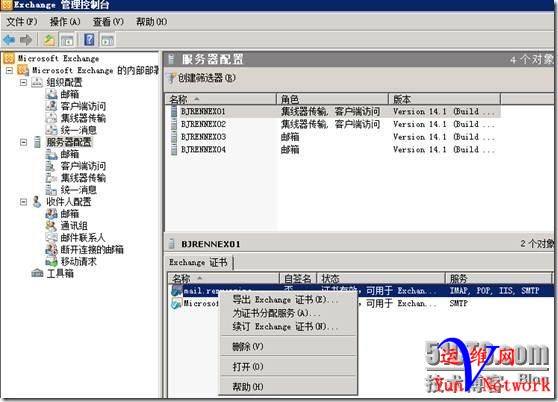Click the Back arrow toolbar icon
The image size is (558, 402).
(x=9, y=40)
